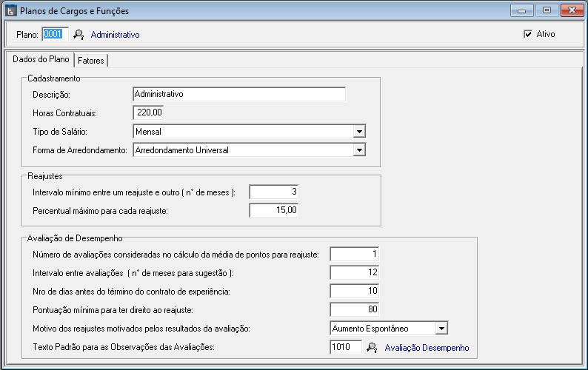Expand the Forma de Arredondamento combo box

pos(359,150)
